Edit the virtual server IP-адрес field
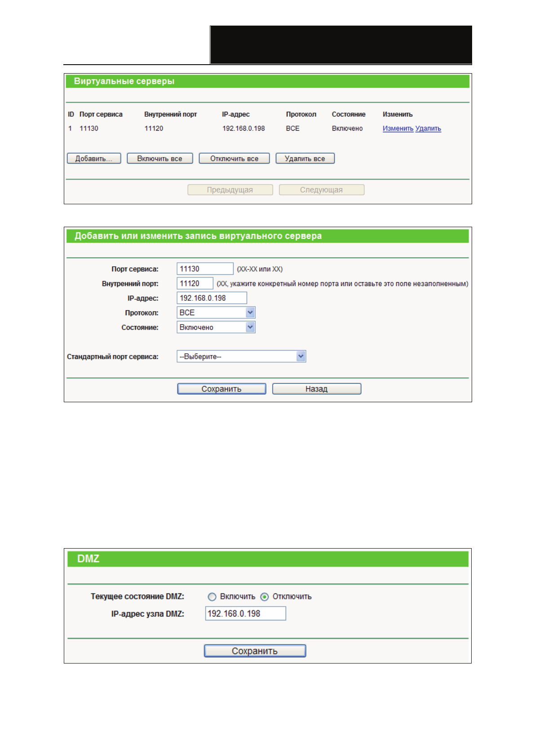Image resolution: width=535 pixels, height=756 pixels. click(212, 298)
